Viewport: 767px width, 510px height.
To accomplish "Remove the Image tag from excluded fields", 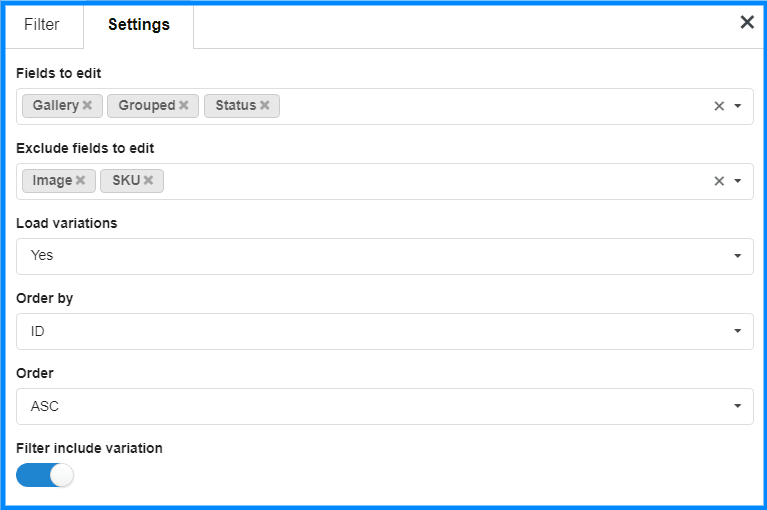I will coord(80,180).
